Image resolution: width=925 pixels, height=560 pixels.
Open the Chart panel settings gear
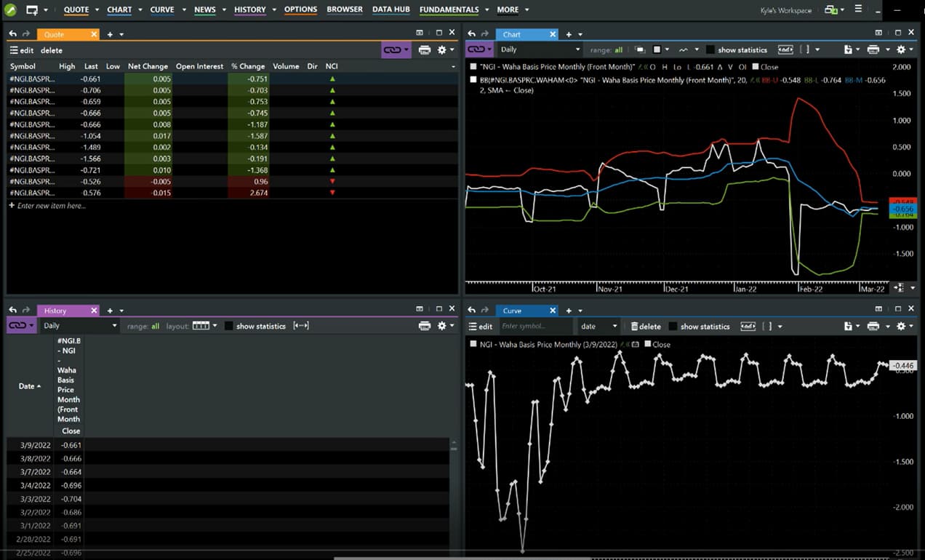[x=901, y=49]
